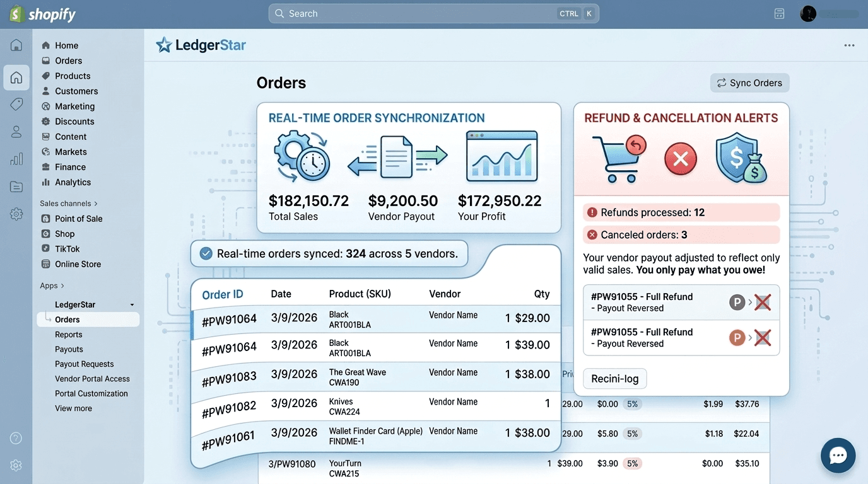
Task: Click the $182,150.72 Total Sales figure
Action: tap(308, 201)
